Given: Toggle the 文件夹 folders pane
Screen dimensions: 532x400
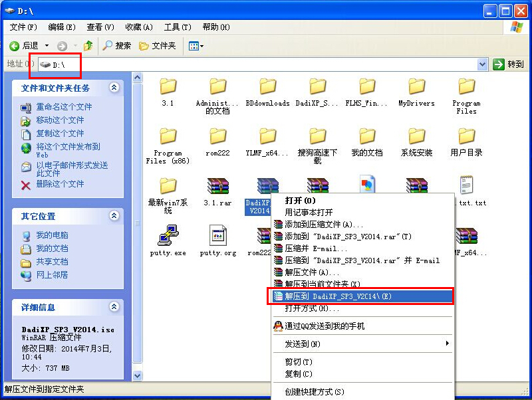Looking at the screenshot, I should pos(158,46).
